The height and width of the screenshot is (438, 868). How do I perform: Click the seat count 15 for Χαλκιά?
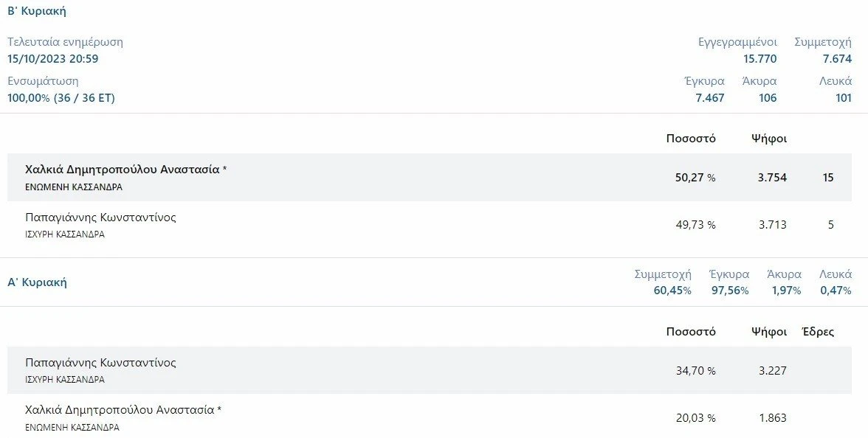pyautogui.click(x=828, y=178)
